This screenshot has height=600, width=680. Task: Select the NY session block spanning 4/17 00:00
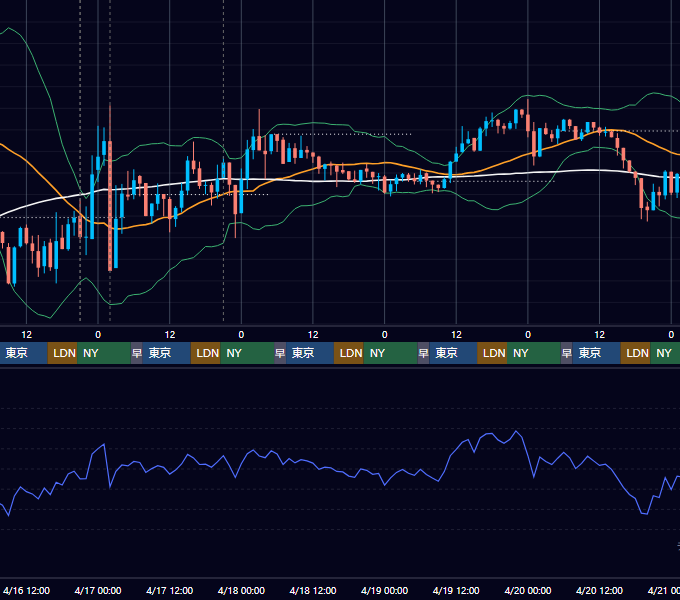tap(104, 353)
